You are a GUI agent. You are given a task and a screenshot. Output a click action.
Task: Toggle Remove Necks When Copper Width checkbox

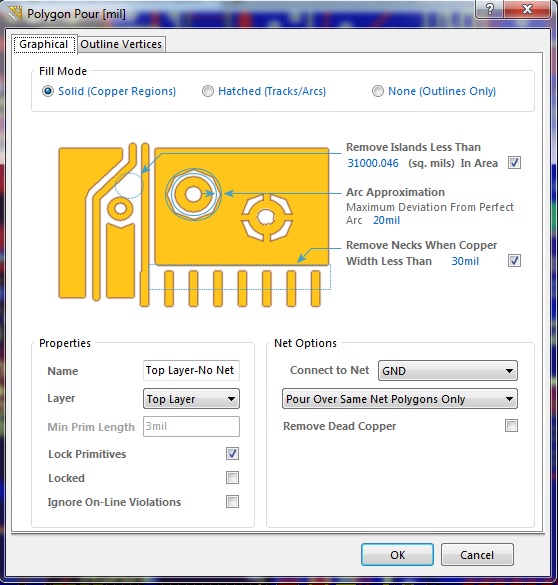coord(514,261)
